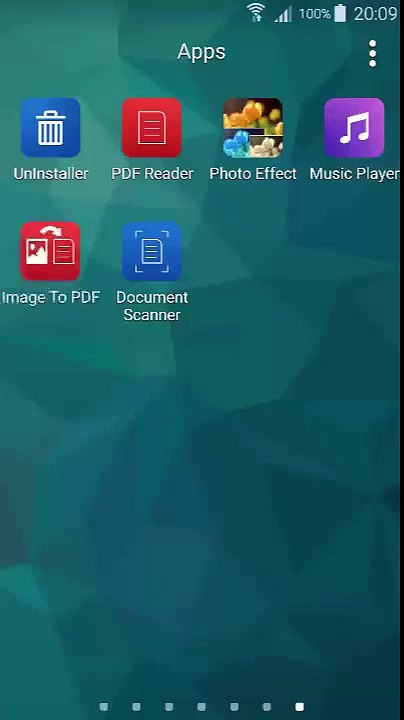Open the Photo Effect flower collage app

pyautogui.click(x=253, y=127)
